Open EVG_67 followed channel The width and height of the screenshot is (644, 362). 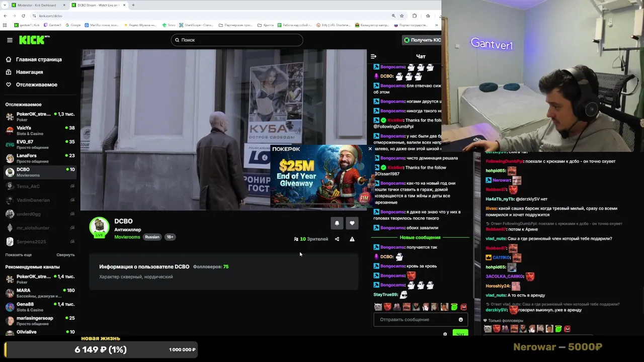tap(40, 144)
